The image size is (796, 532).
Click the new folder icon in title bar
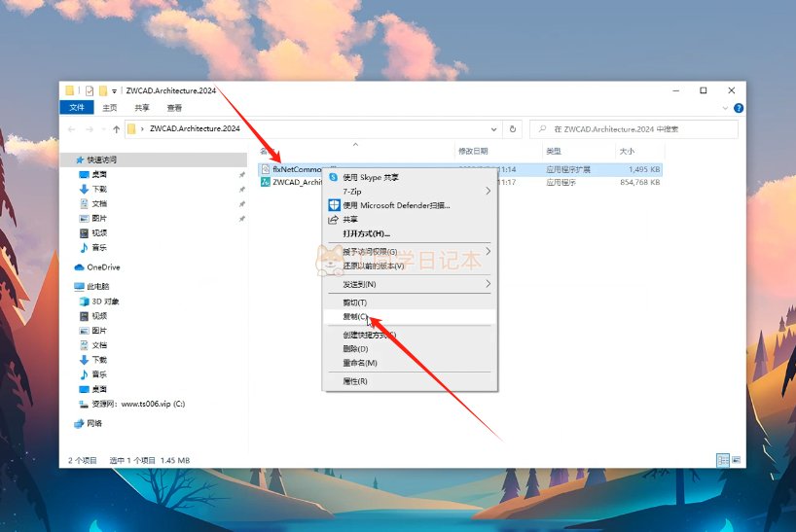[x=103, y=90]
